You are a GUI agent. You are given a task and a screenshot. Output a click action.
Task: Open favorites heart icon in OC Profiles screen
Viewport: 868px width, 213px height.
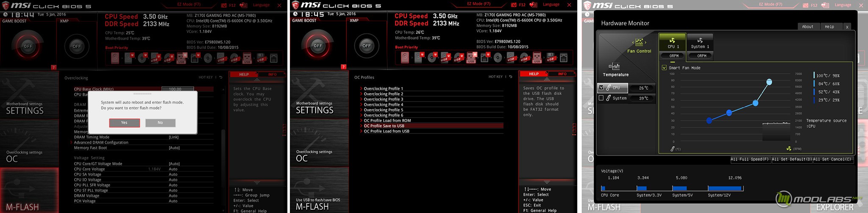click(533, 5)
